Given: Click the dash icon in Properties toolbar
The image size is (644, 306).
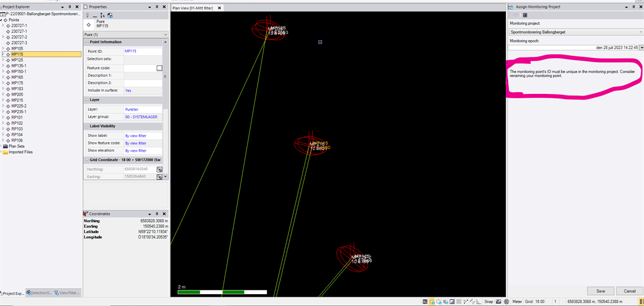Looking at the screenshot, I should pos(94,16).
